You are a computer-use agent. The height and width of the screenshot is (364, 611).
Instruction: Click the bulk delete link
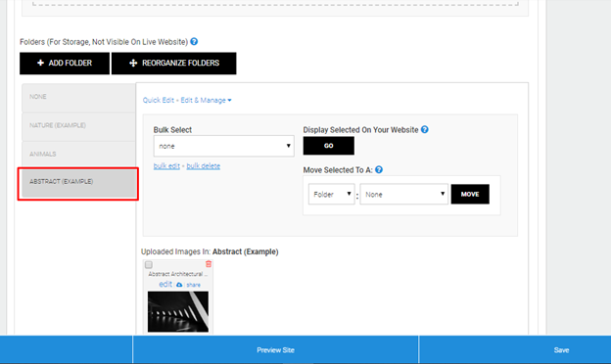pyautogui.click(x=203, y=165)
